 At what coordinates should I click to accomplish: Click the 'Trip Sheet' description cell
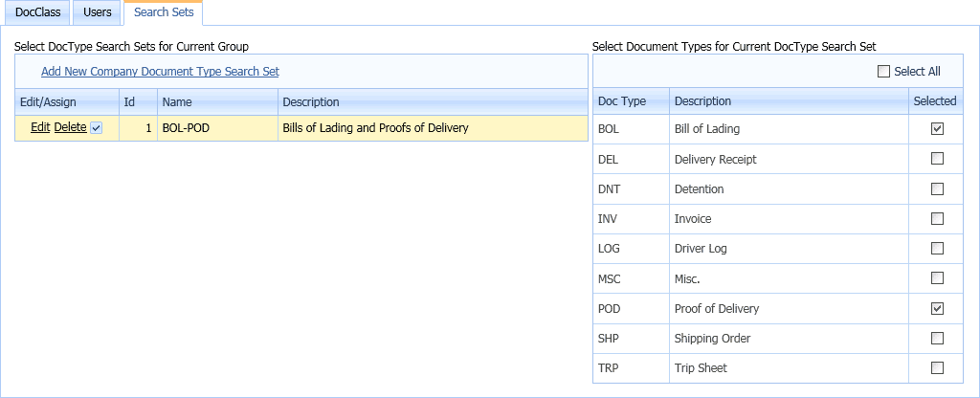tap(789, 368)
